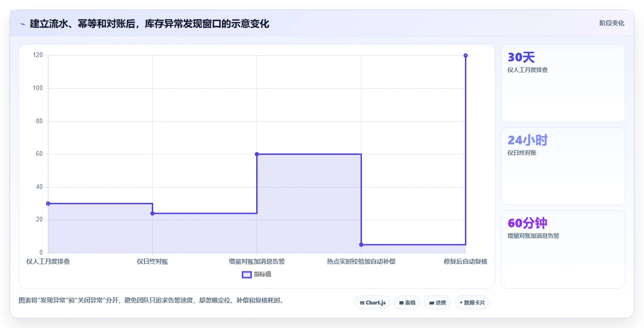This screenshot has height=328, width=644.
Task: Click the data point above 仅日终对账
Action: click(152, 213)
